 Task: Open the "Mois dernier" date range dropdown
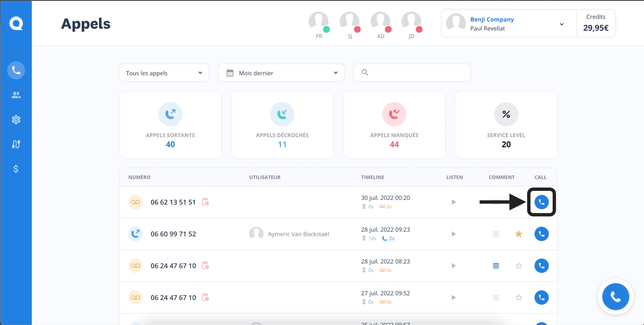coord(281,73)
